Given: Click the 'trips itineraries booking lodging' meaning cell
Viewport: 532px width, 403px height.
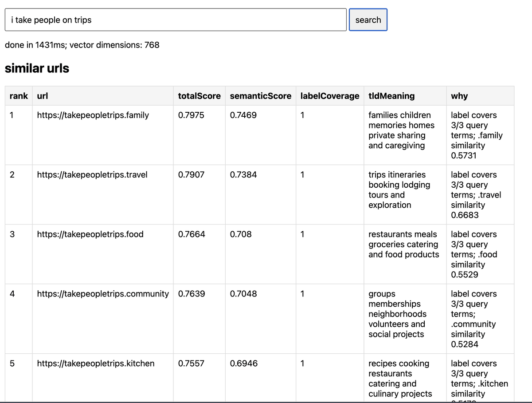Looking at the screenshot, I should tap(406, 194).
